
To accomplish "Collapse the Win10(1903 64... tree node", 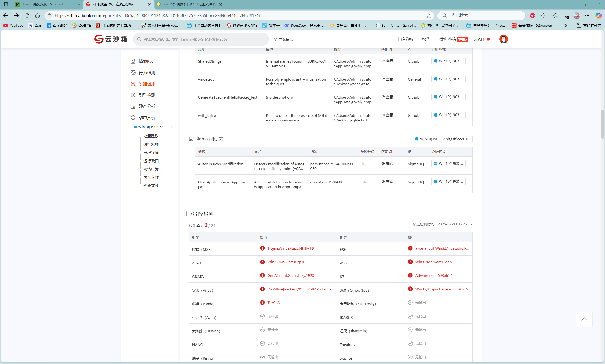I will pos(171,127).
